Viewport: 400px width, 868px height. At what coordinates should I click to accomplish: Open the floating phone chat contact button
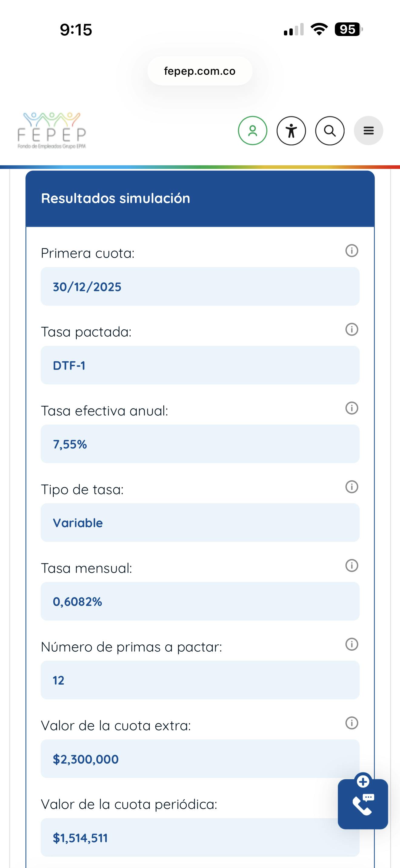click(x=362, y=804)
